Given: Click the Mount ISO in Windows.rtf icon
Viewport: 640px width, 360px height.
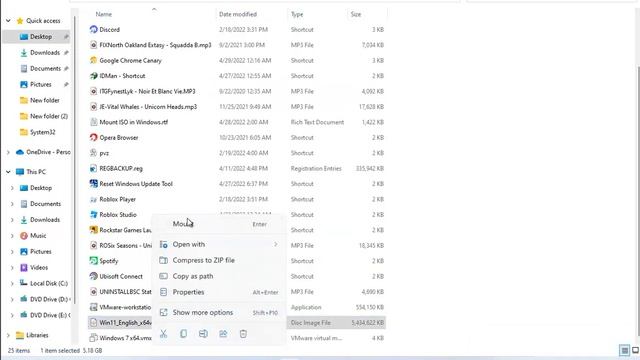Looking at the screenshot, I should pyautogui.click(x=93, y=122).
